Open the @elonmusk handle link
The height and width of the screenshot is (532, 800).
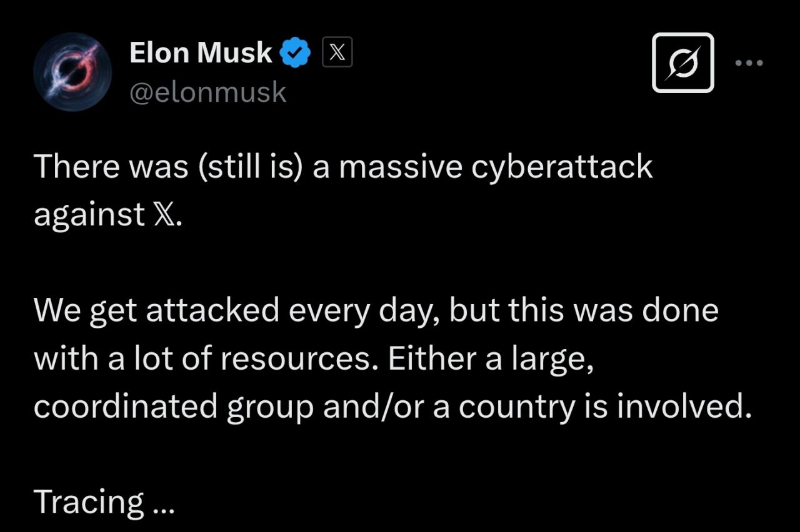tap(208, 92)
